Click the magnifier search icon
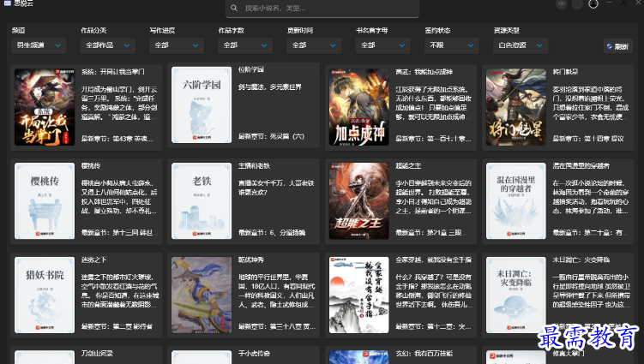Screen dimensions: 644x364 pyautogui.click(x=234, y=8)
